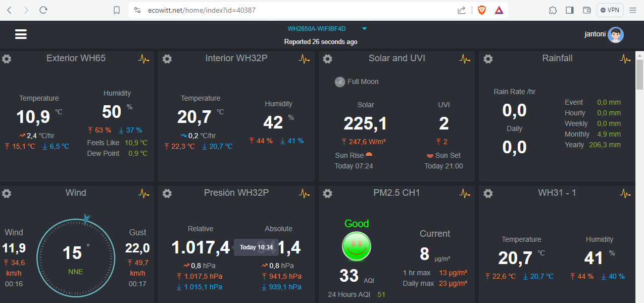
Task: Open settings gear on Wind panel
Action: 7,193
